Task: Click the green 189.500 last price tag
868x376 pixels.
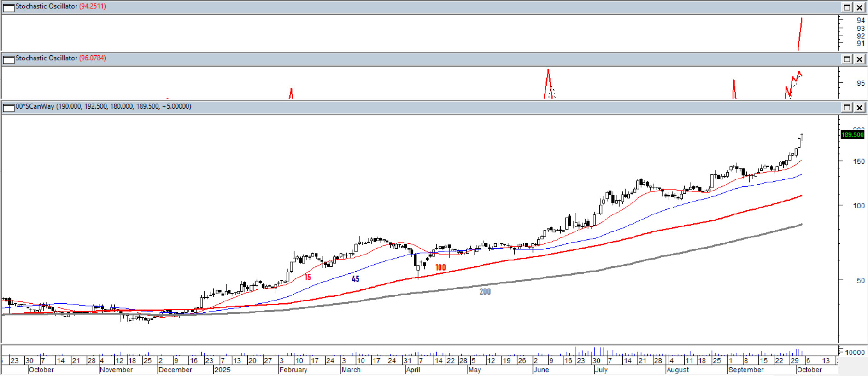Action: click(852, 135)
